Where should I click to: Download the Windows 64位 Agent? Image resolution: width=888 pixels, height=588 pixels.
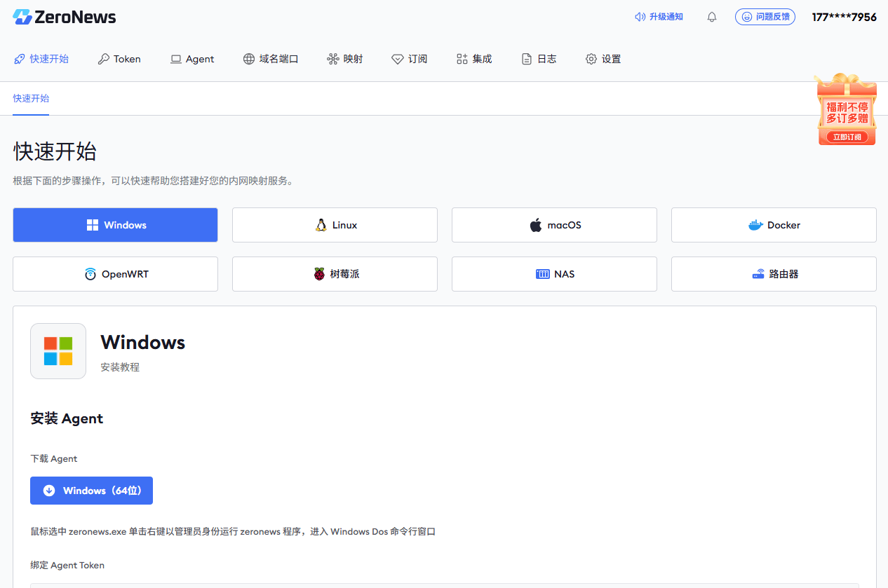[91, 491]
